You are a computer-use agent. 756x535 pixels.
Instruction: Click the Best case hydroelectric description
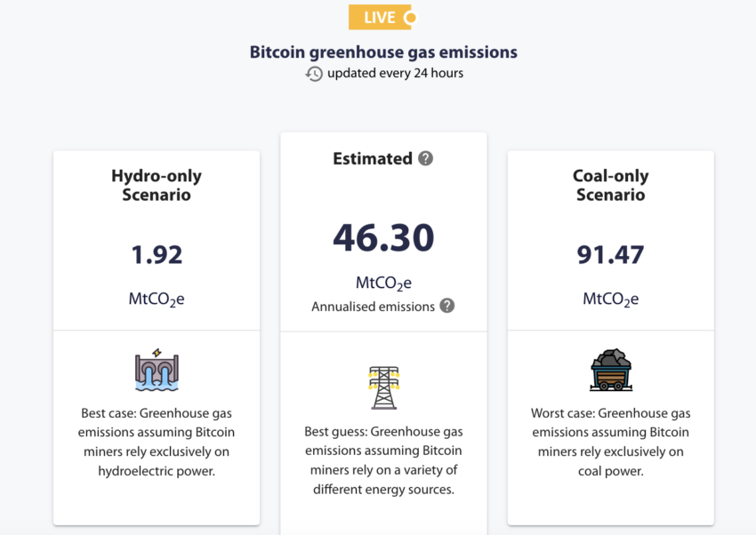click(x=157, y=442)
